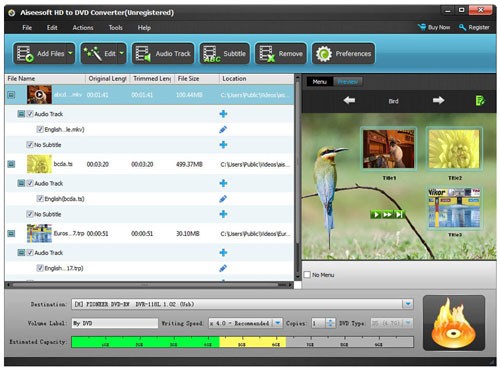The width and height of the screenshot is (500, 371).
Task: Open the Help menu
Action: 144,28
